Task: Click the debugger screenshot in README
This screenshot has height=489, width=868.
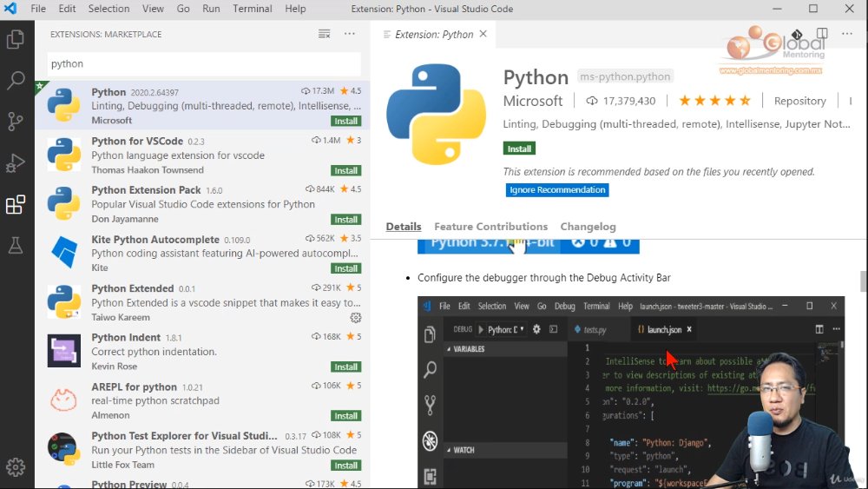Action: click(631, 392)
